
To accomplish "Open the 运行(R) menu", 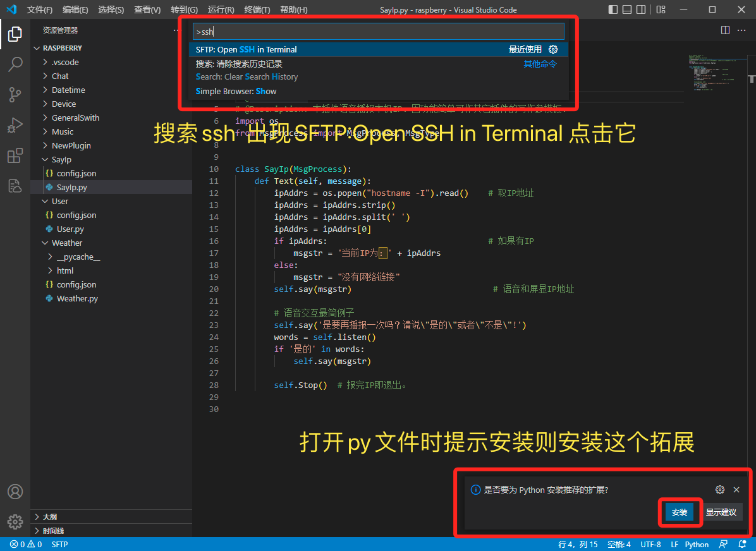I will (221, 9).
